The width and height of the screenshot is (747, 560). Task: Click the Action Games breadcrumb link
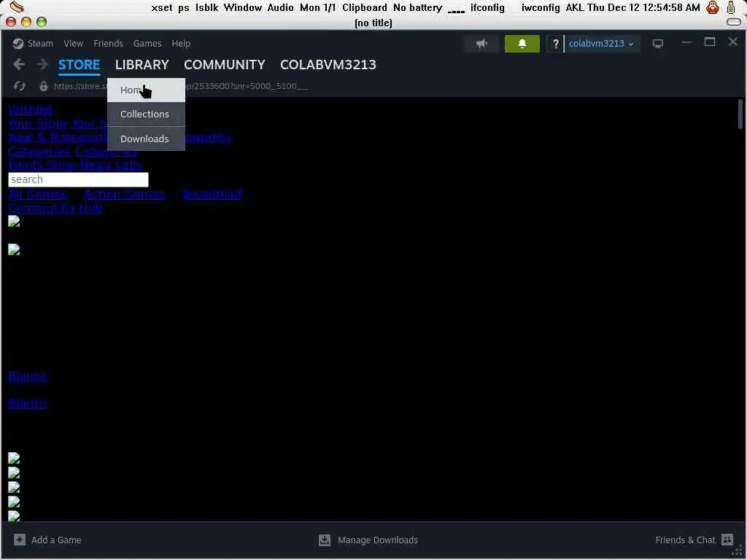(x=125, y=194)
